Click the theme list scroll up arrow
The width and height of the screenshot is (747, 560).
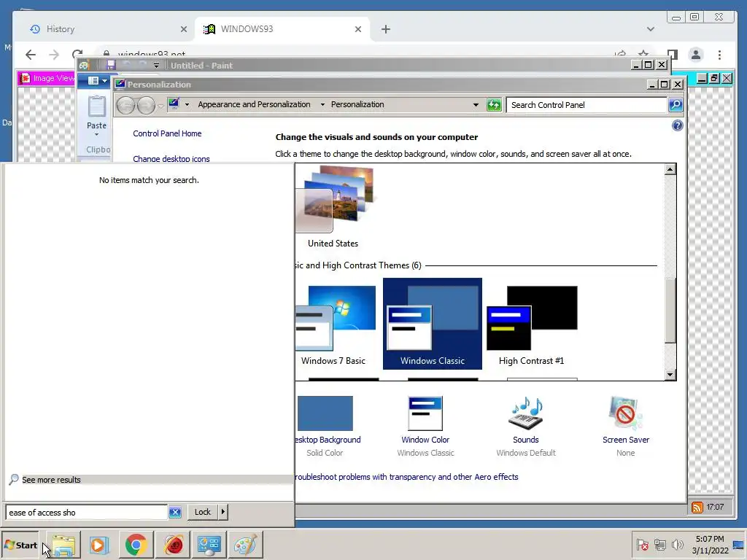point(670,169)
